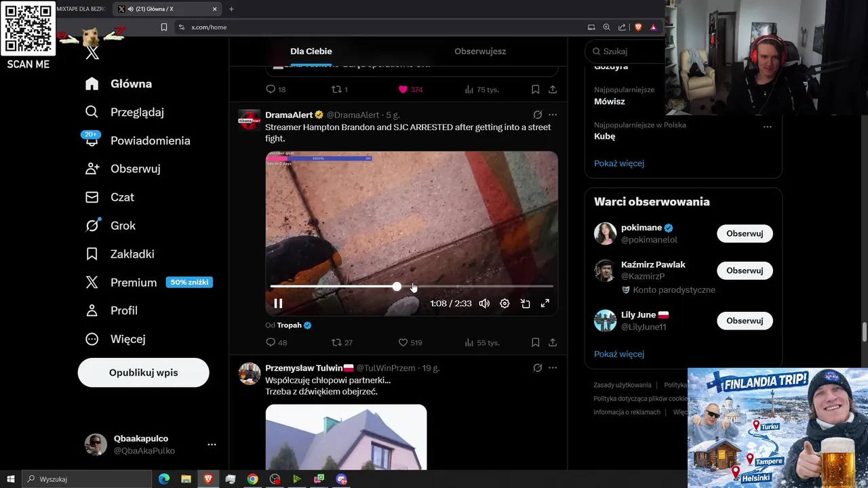Viewport: 868px width, 488px height.
Task: Open File Explorer from taskbar
Action: [186, 479]
